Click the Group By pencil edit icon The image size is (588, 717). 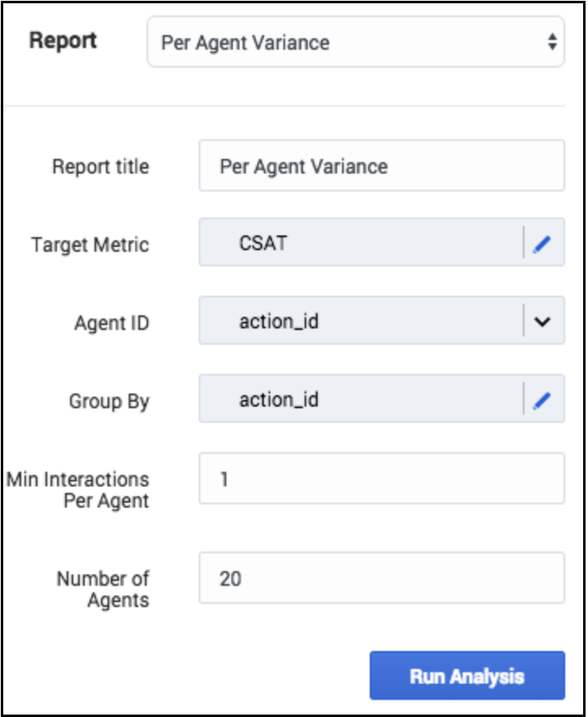pos(542,400)
